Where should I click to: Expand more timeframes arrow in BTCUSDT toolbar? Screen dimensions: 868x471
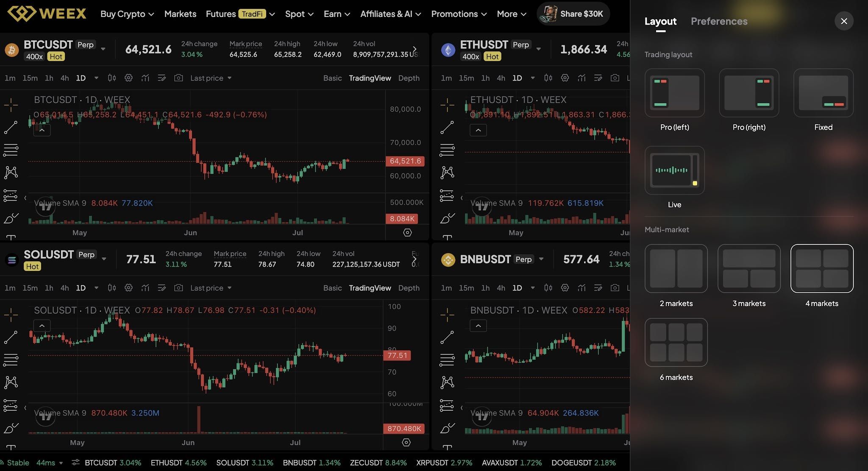[x=96, y=78]
